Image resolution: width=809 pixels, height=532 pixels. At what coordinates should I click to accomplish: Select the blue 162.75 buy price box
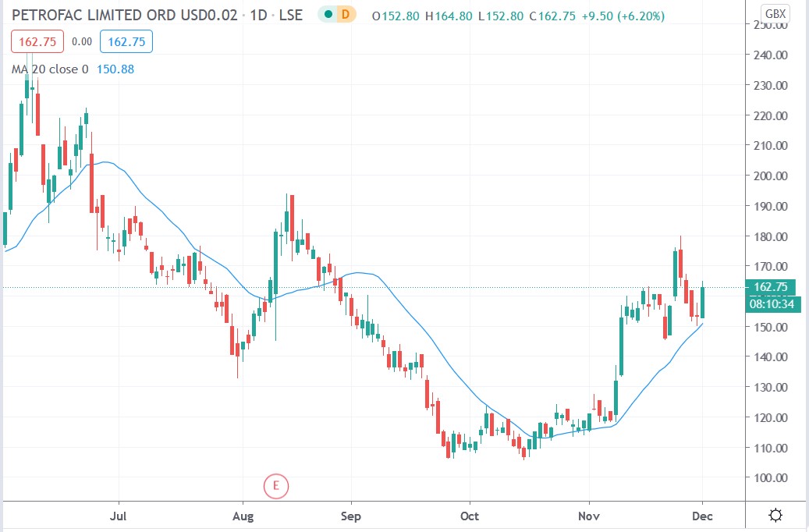(x=126, y=42)
